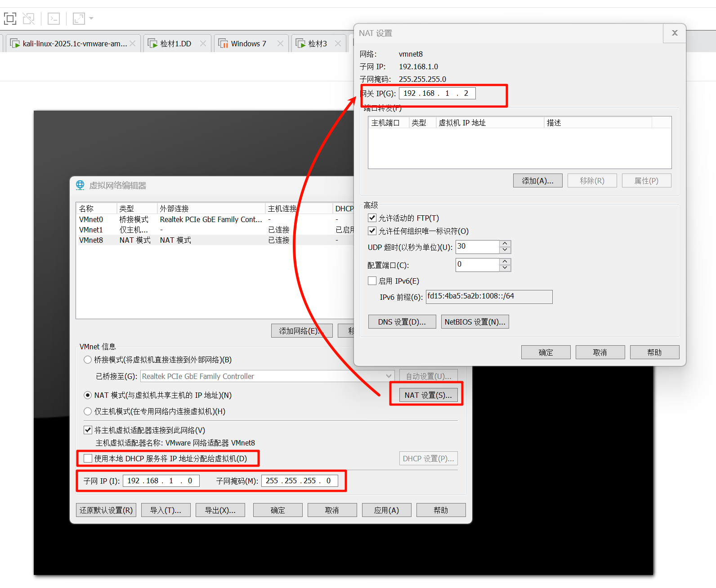Increase the UDP timeout spinner value

pos(505,244)
